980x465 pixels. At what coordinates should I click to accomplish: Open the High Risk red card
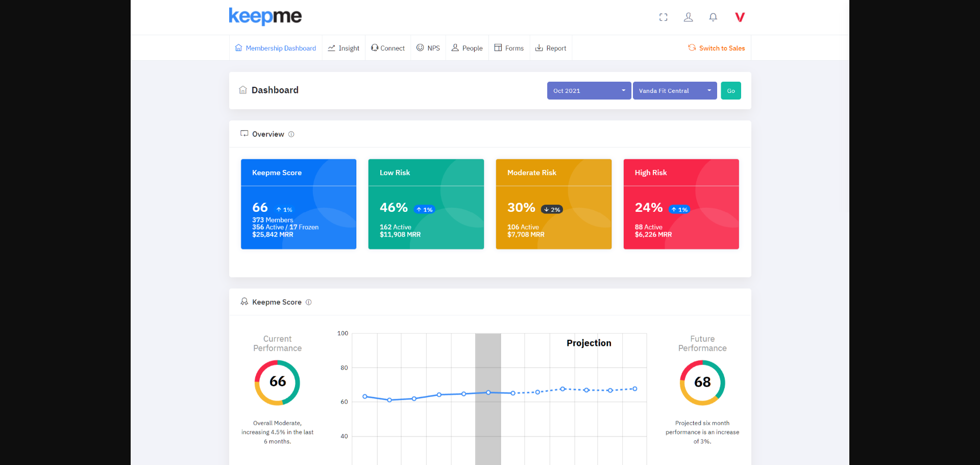681,204
